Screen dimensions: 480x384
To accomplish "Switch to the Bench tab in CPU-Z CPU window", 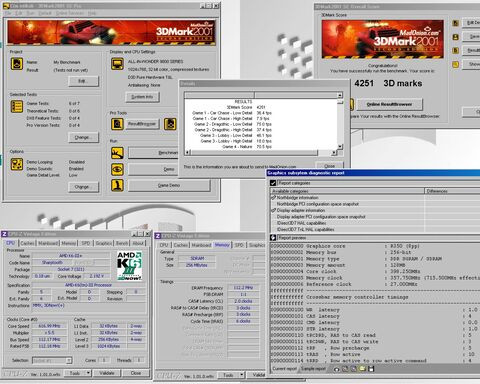I will coord(122,243).
